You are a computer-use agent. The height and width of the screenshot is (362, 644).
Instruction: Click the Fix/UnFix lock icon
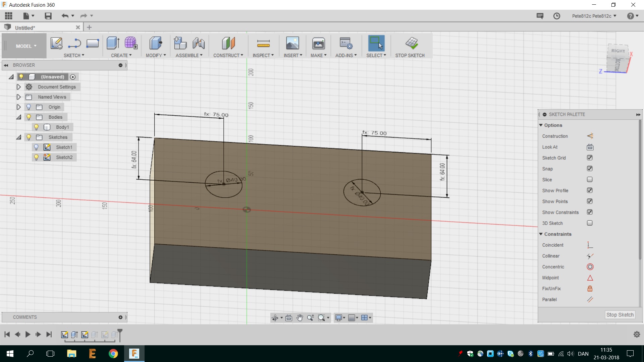(590, 289)
